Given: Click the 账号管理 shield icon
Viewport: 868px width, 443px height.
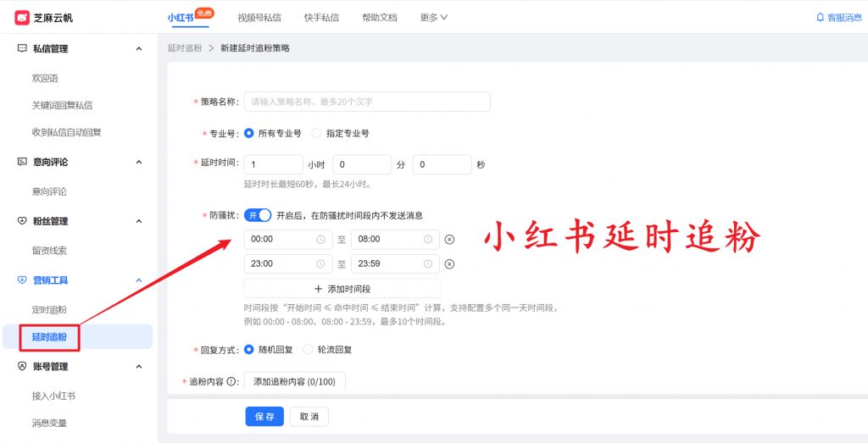Looking at the screenshot, I should pos(22,367).
